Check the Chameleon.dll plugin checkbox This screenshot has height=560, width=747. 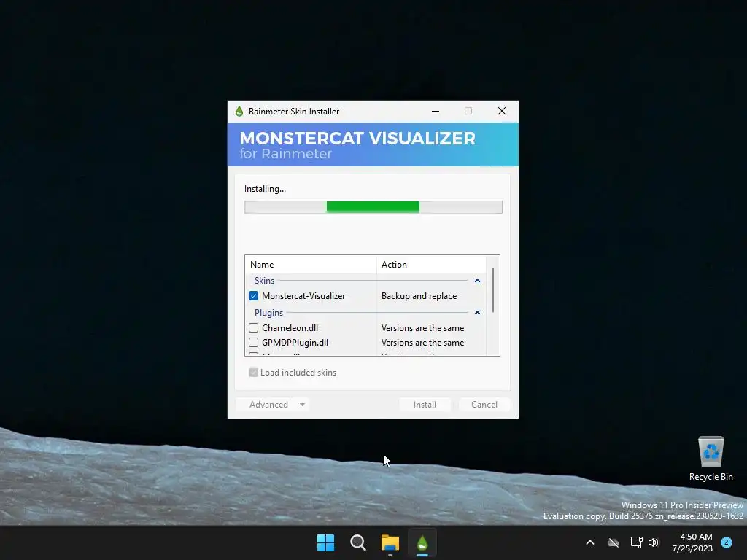point(253,328)
